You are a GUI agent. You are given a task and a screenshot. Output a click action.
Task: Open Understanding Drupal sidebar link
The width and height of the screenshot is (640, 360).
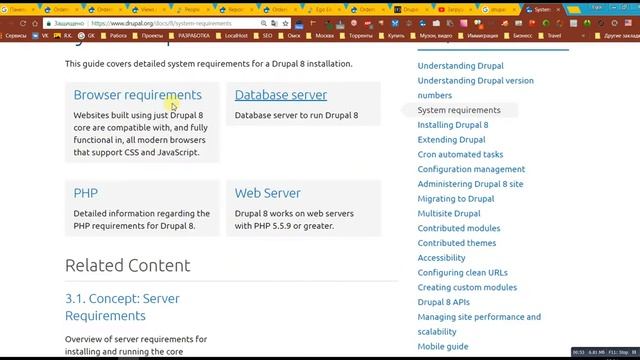coord(460,66)
